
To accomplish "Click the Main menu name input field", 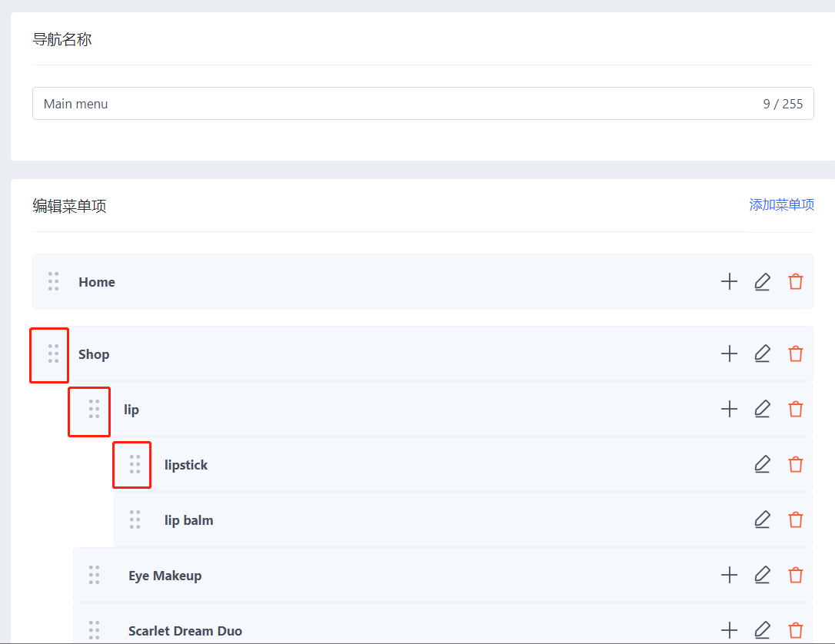I will coord(384,104).
